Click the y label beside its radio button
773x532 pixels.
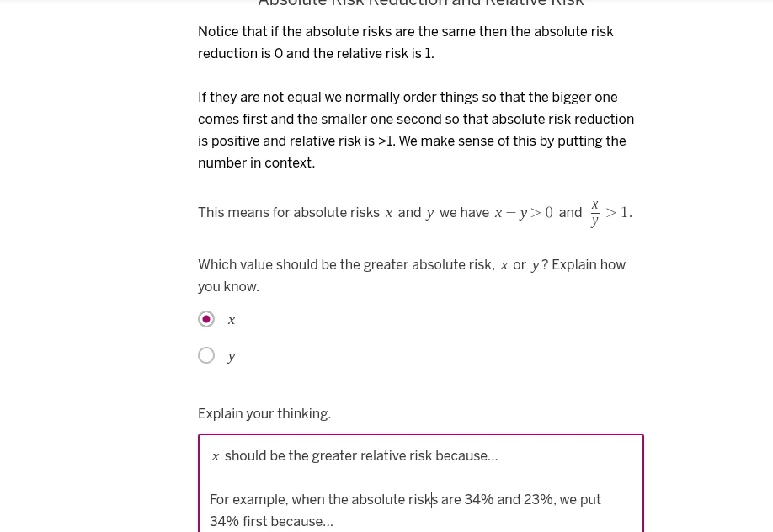[231, 355]
